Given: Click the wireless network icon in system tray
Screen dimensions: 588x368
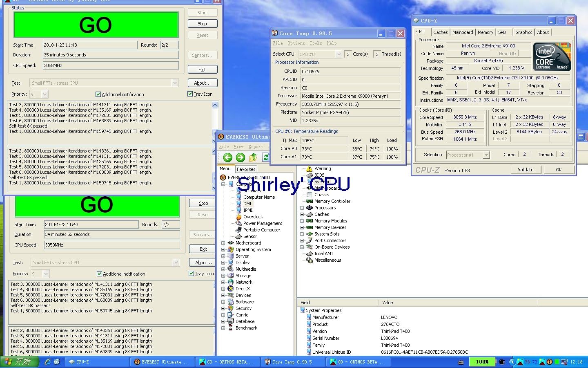Looking at the screenshot, I should [x=565, y=362].
